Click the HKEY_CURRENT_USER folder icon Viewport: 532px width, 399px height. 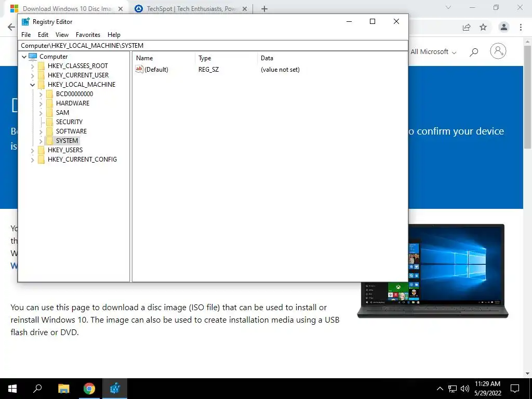[41, 75]
